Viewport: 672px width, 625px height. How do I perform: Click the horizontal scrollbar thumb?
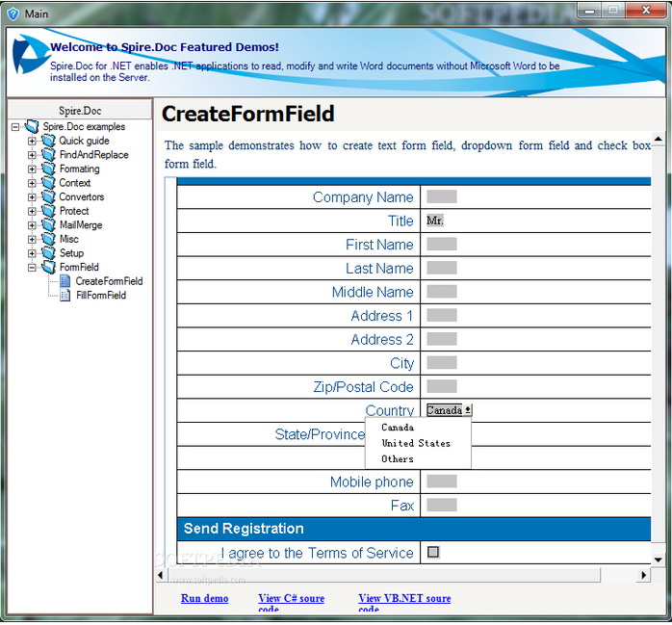383,575
